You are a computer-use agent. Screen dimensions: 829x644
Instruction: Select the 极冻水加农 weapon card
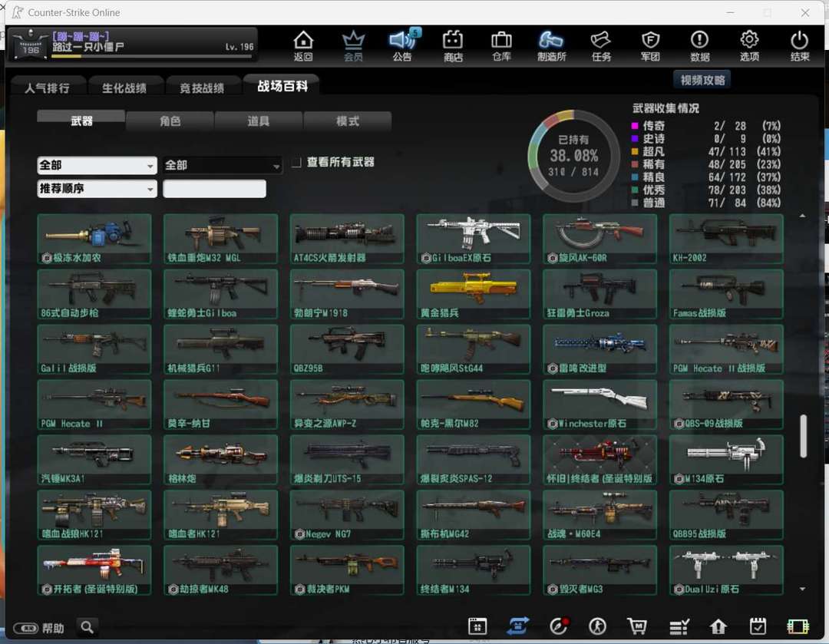pos(94,239)
